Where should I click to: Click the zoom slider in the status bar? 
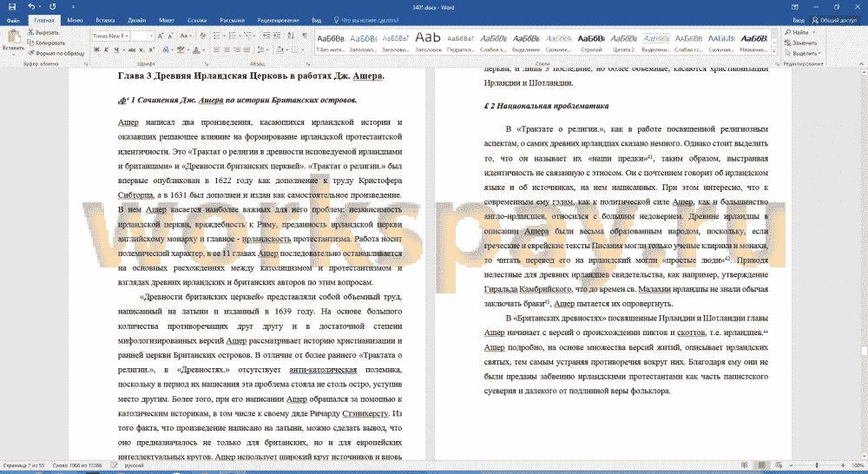(817, 465)
